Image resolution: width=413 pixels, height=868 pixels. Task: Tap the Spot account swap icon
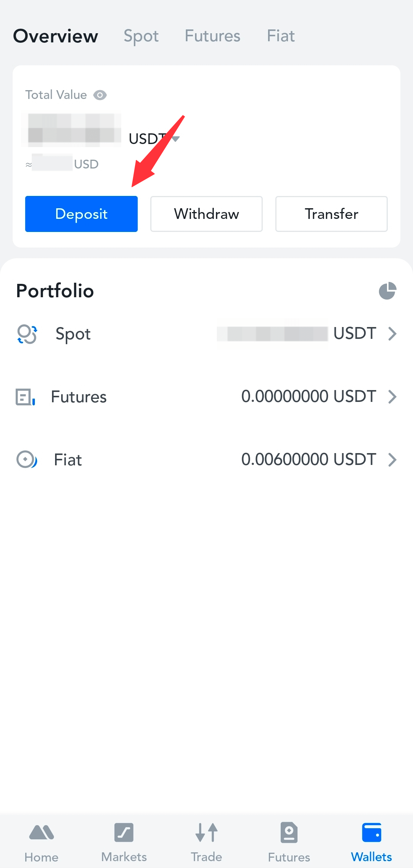27,334
